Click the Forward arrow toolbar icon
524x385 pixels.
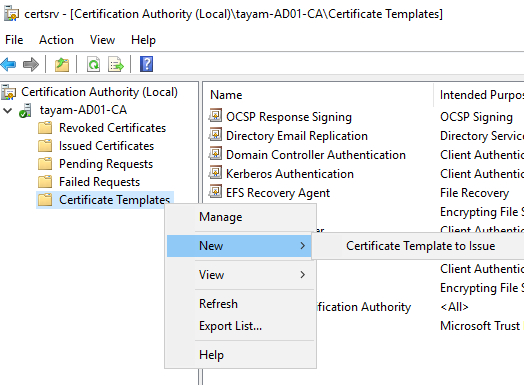pyautogui.click(x=31, y=64)
